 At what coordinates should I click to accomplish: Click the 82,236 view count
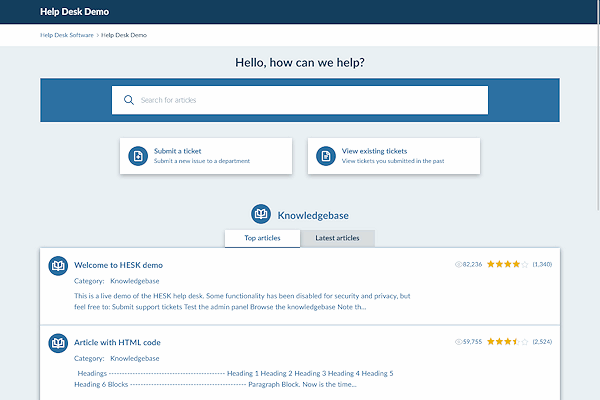[472, 264]
